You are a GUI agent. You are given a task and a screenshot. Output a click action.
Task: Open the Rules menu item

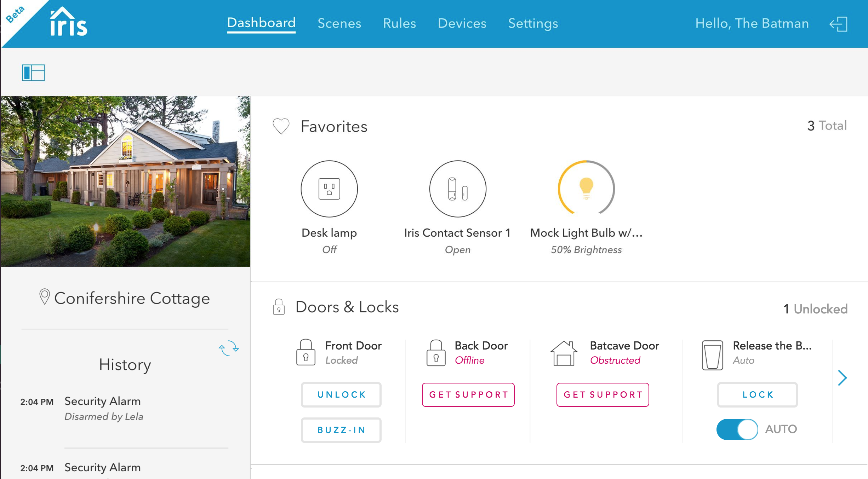399,23
